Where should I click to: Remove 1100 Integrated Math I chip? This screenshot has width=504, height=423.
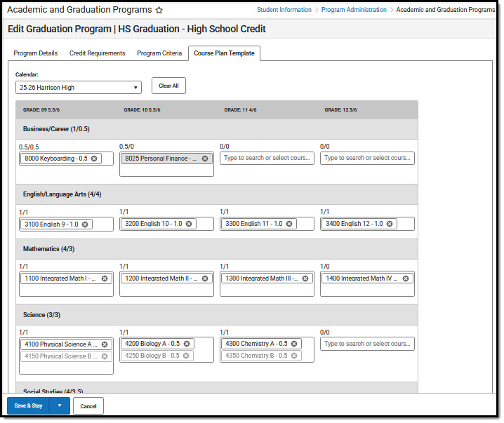(105, 278)
